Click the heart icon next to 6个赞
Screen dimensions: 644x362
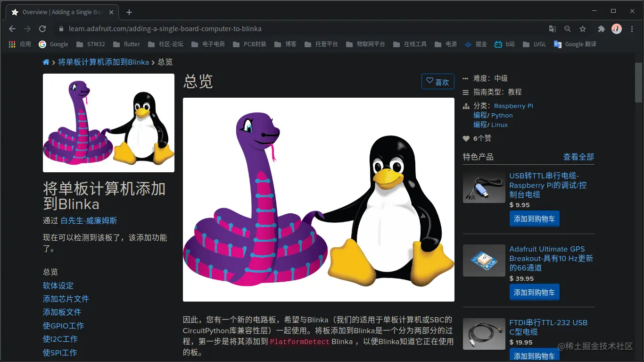pyautogui.click(x=466, y=138)
